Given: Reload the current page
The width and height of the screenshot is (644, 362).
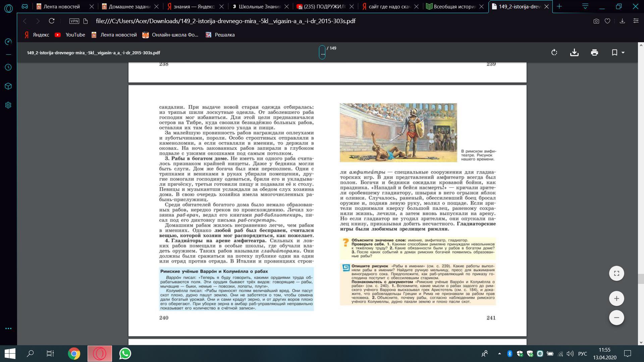Looking at the screenshot, I should coord(52,21).
